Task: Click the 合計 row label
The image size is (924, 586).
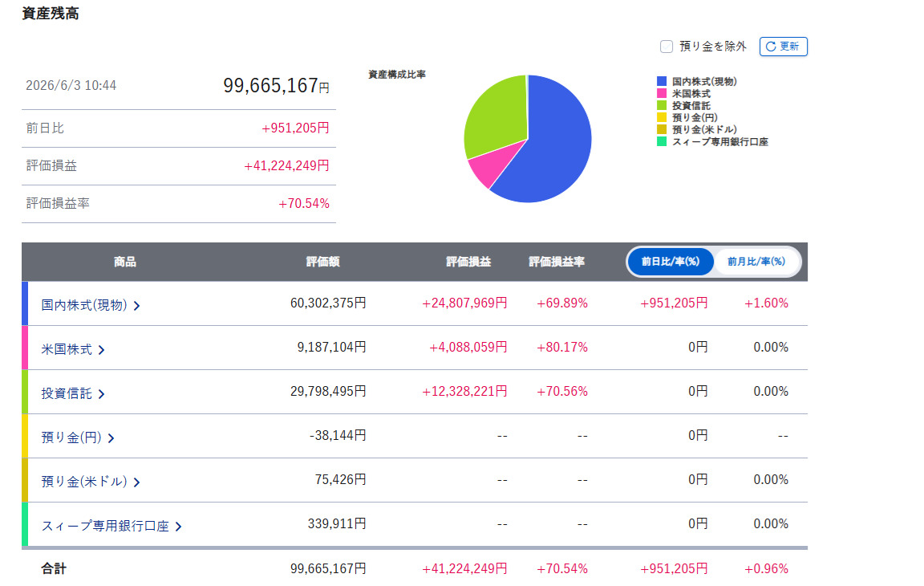Action: click(x=54, y=569)
